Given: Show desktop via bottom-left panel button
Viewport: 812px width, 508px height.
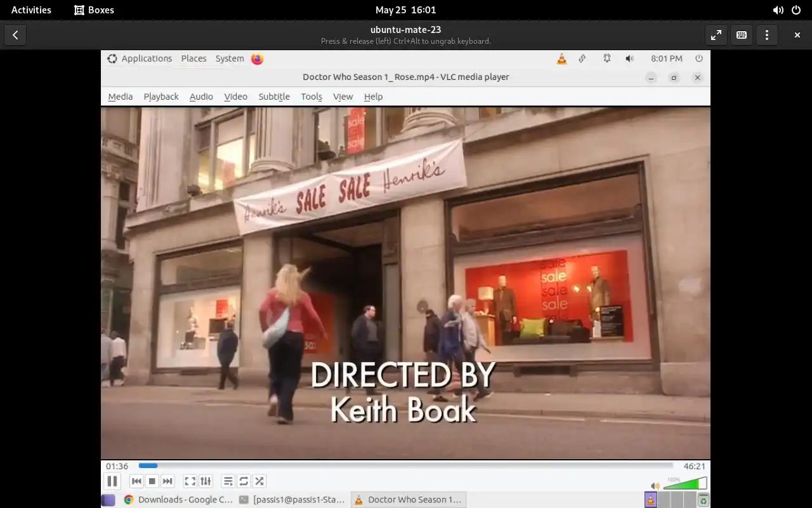Looking at the screenshot, I should coord(108,500).
